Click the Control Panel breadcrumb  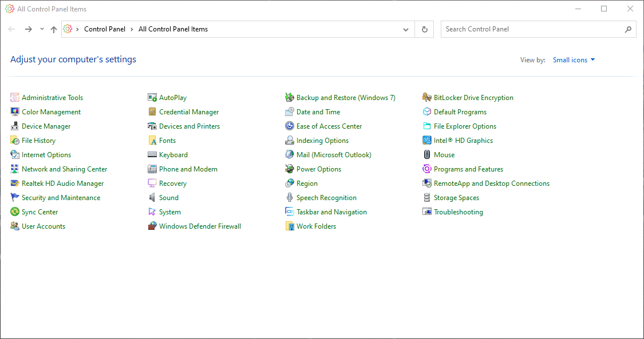click(x=105, y=29)
